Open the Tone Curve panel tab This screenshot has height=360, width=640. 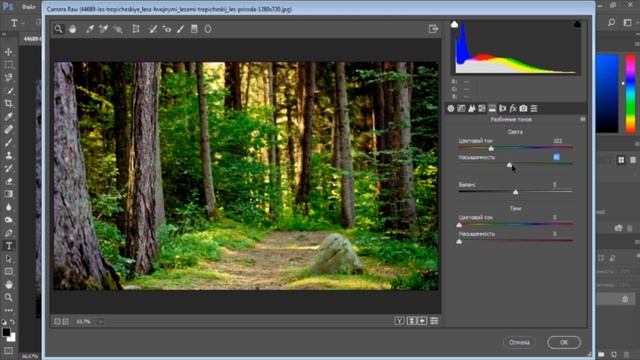[461, 108]
